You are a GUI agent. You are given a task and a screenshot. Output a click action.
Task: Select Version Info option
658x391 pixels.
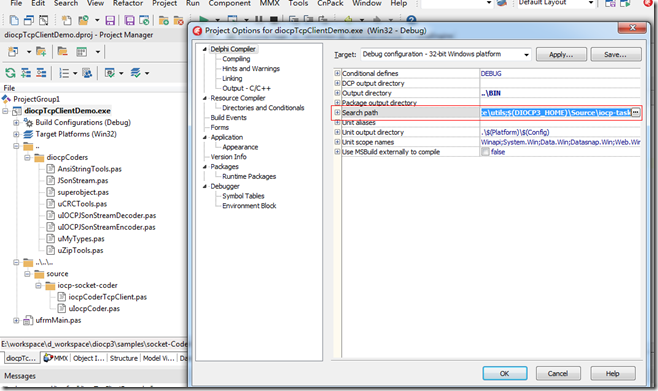click(x=228, y=157)
